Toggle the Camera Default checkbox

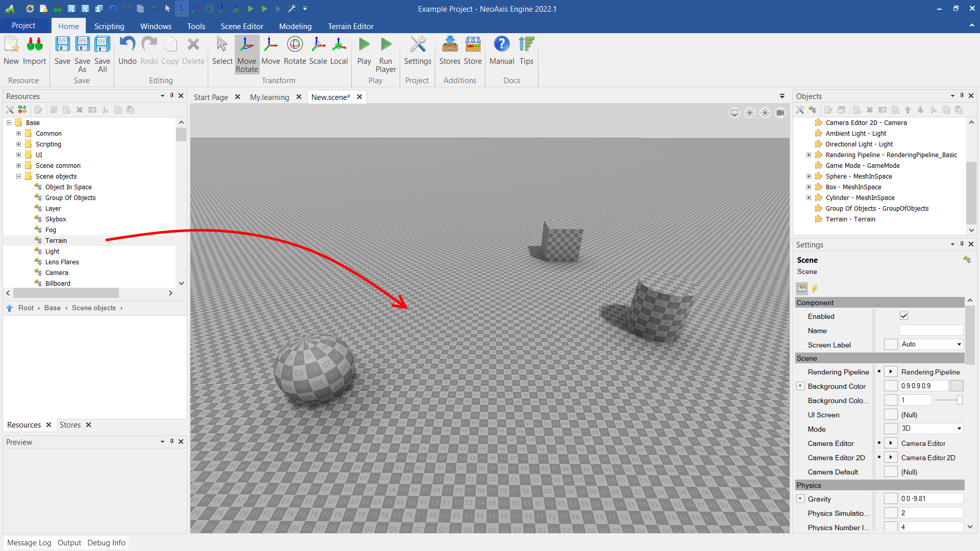pos(890,472)
